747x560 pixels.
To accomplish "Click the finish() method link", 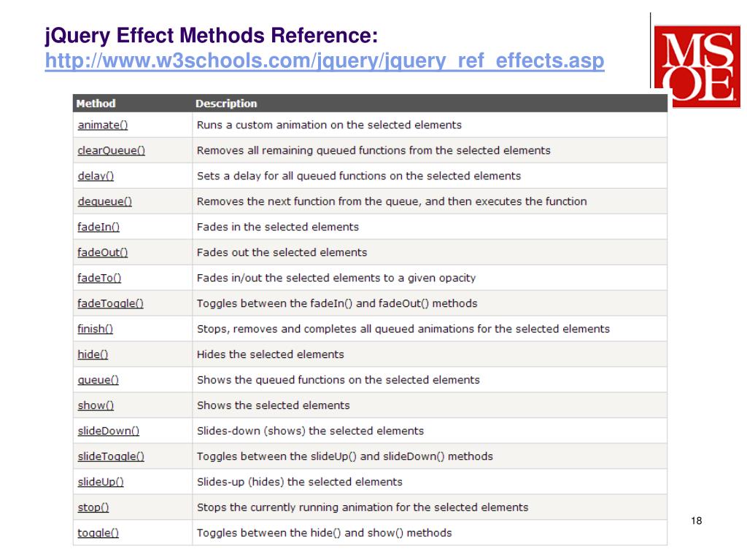I will (x=95, y=329).
